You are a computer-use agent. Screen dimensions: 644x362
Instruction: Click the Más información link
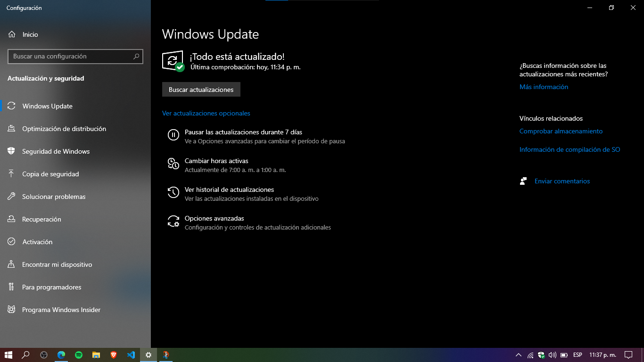pos(544,87)
